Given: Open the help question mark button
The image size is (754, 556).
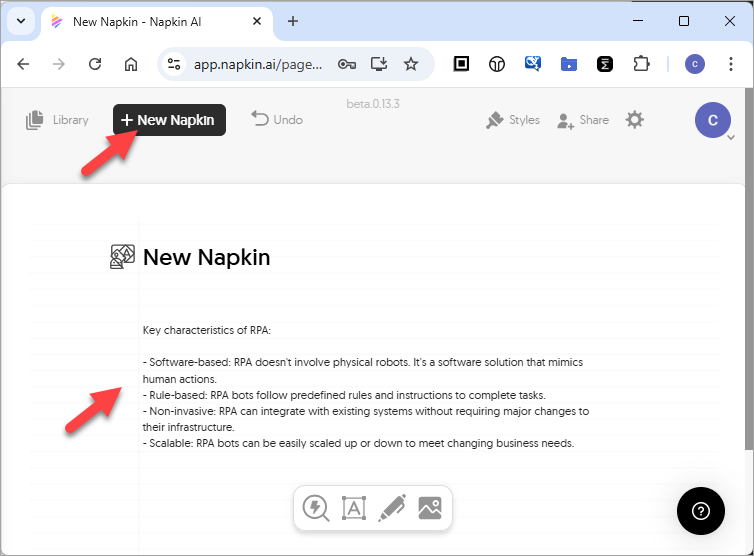Looking at the screenshot, I should click(701, 511).
